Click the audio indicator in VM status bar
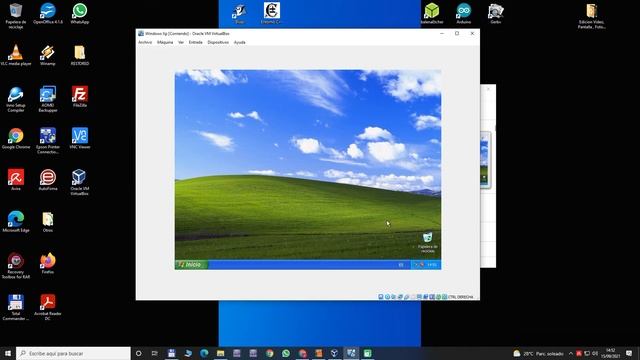640x360 pixels. 393,297
